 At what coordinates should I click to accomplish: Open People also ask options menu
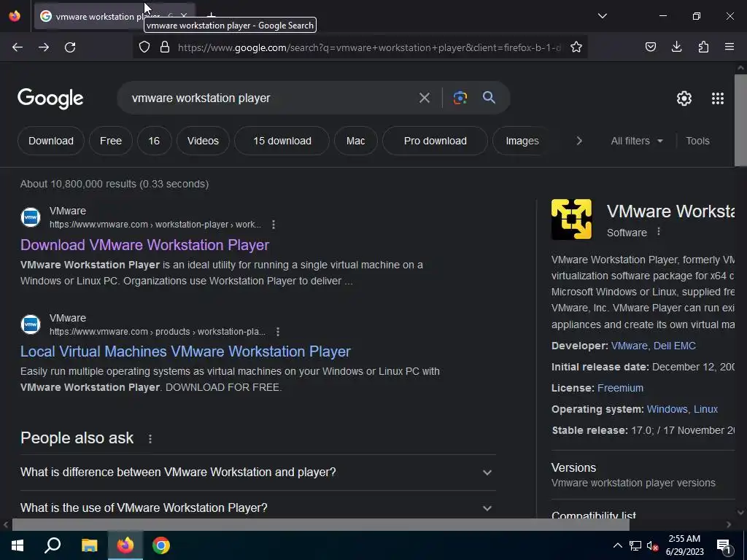[150, 438]
